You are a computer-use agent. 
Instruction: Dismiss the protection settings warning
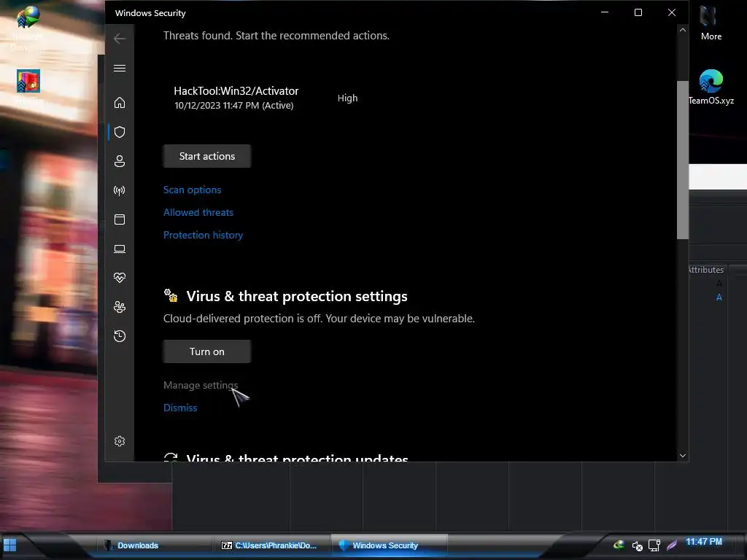click(x=180, y=408)
